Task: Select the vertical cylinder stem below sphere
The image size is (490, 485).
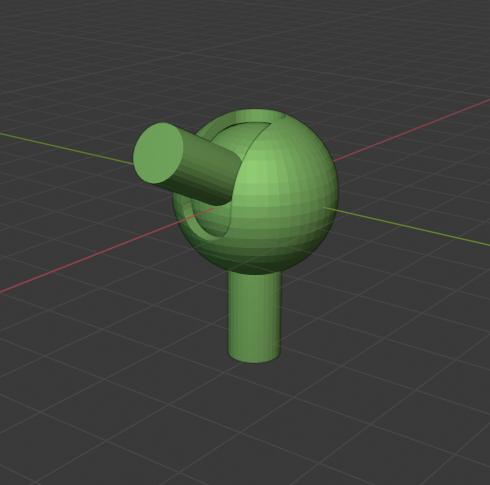Action: point(254,317)
